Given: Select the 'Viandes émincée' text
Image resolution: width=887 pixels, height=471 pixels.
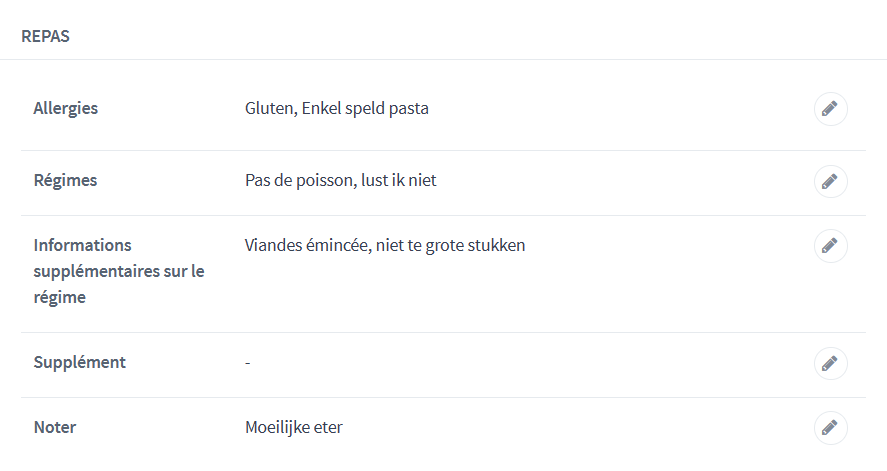Looking at the screenshot, I should pos(307,245).
